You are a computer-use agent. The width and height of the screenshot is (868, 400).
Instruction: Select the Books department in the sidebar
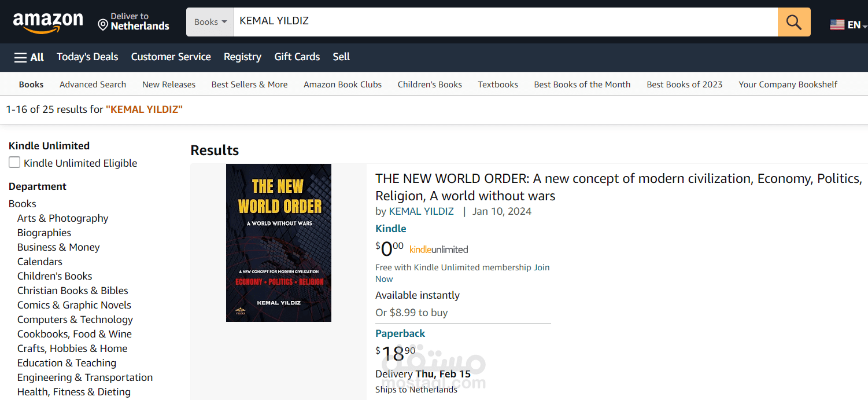(x=23, y=204)
